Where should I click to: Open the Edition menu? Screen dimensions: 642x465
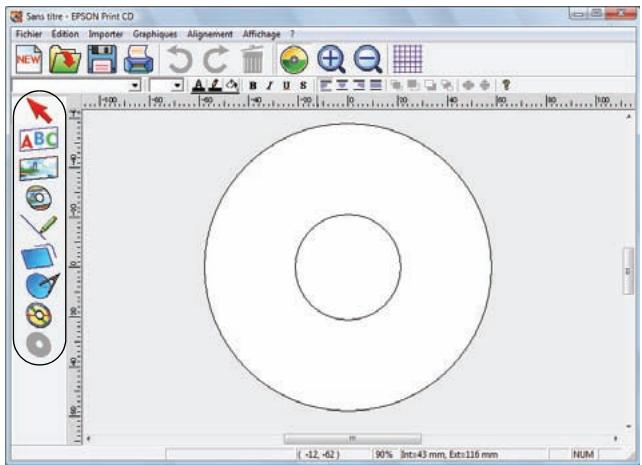coord(65,34)
